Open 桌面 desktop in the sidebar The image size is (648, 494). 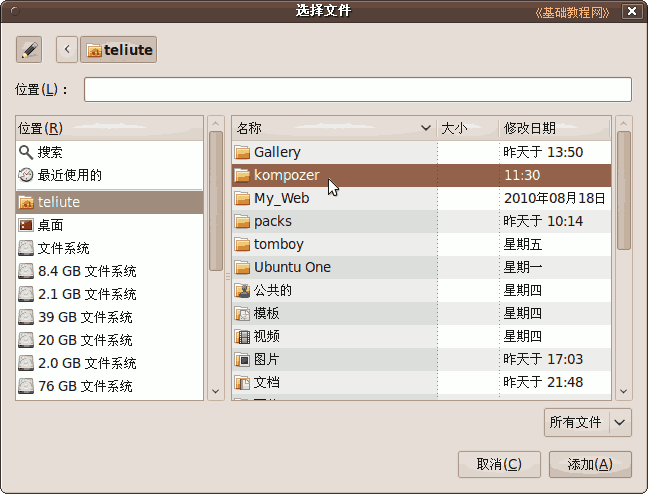pos(110,225)
